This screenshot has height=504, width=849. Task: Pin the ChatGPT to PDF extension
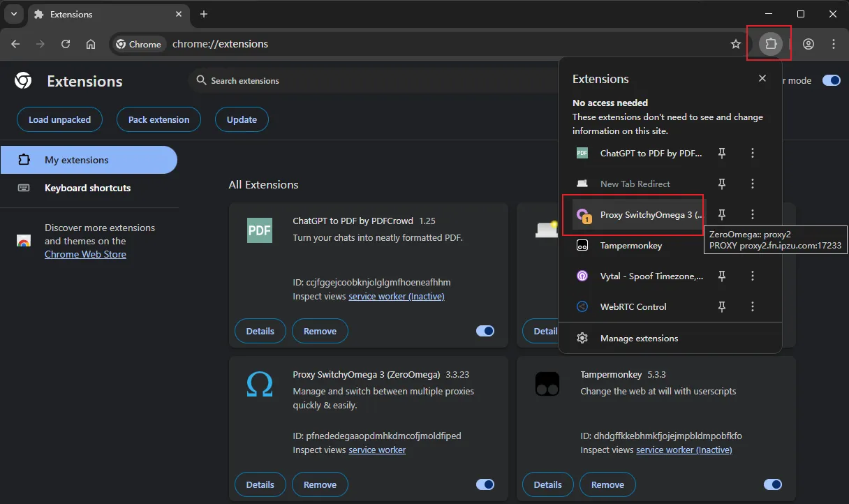tap(722, 153)
